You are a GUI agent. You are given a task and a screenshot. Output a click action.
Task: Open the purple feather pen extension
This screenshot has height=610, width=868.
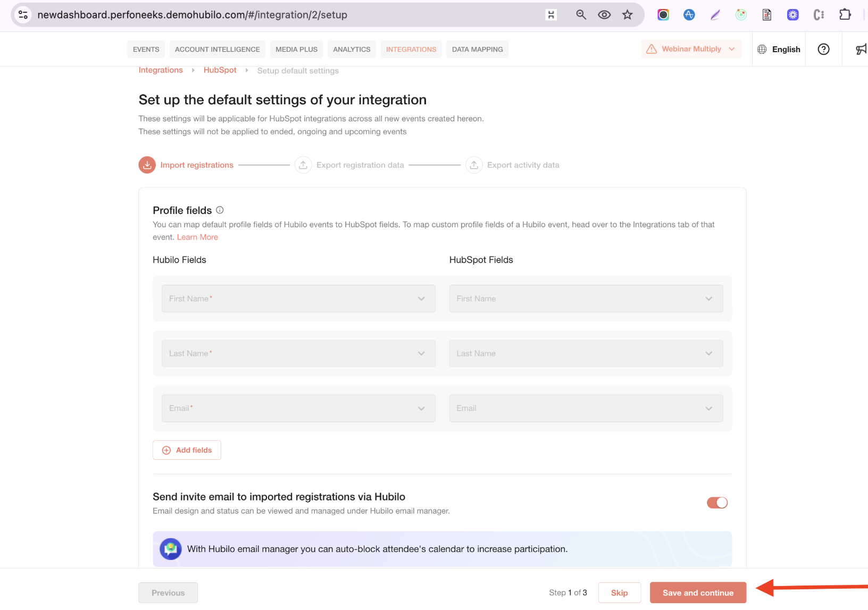tap(715, 15)
